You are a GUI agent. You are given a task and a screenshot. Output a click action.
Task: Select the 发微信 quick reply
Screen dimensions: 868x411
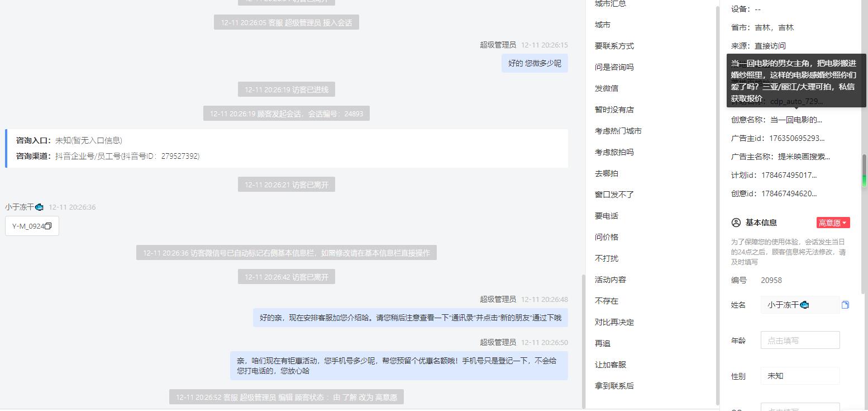tap(607, 88)
